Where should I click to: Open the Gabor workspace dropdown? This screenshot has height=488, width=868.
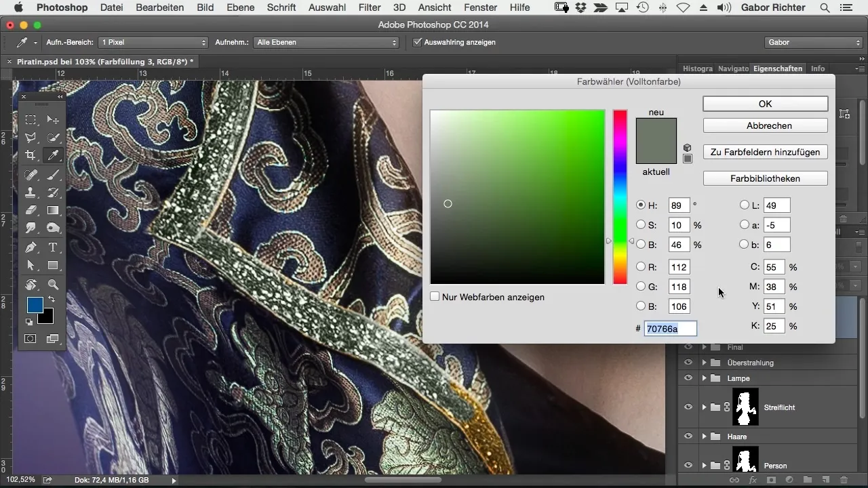click(x=813, y=42)
